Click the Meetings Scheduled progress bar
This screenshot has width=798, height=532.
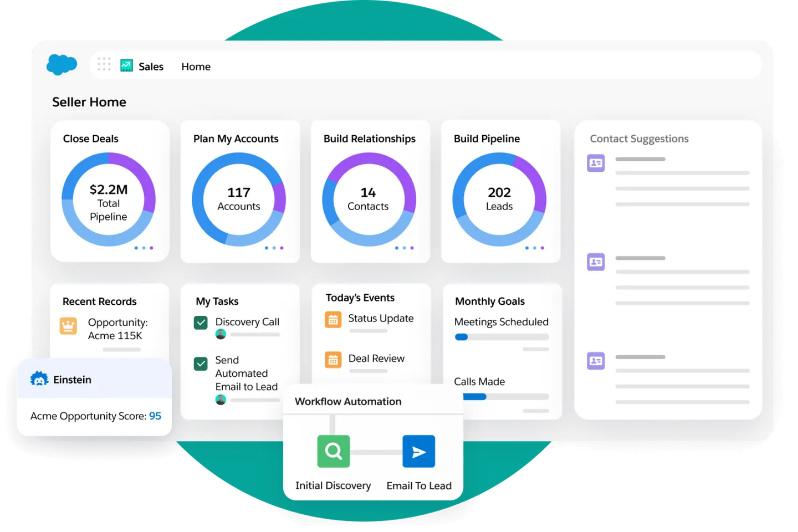tap(502, 337)
